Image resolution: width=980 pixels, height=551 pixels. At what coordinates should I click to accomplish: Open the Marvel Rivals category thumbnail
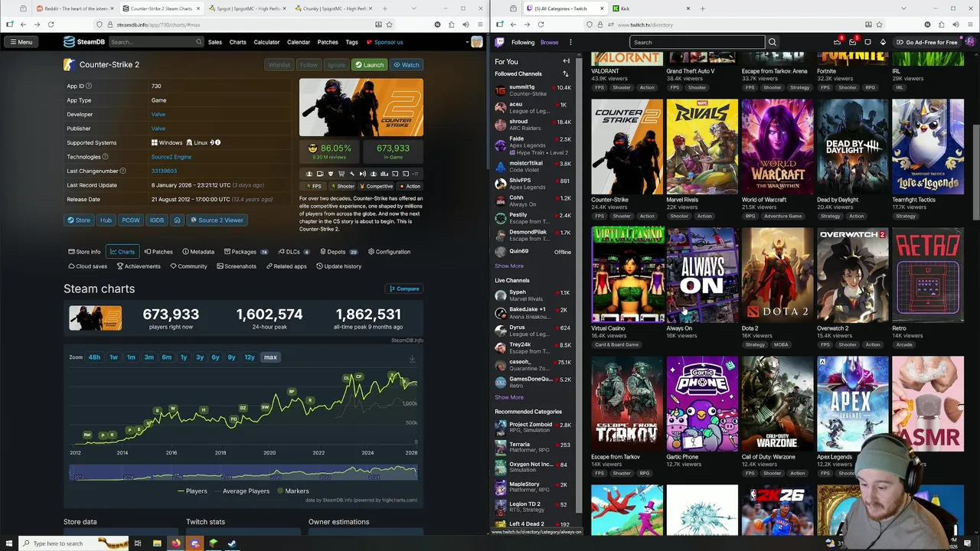(702, 146)
